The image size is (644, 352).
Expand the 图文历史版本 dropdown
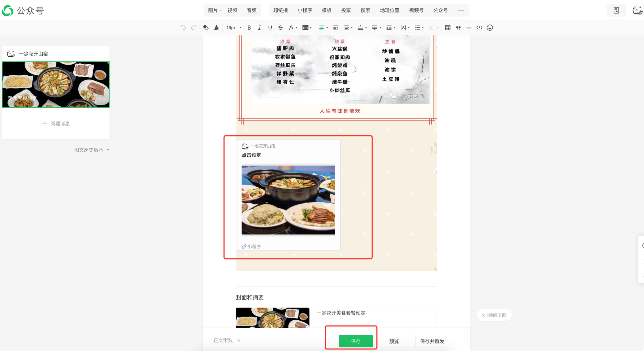click(x=92, y=150)
